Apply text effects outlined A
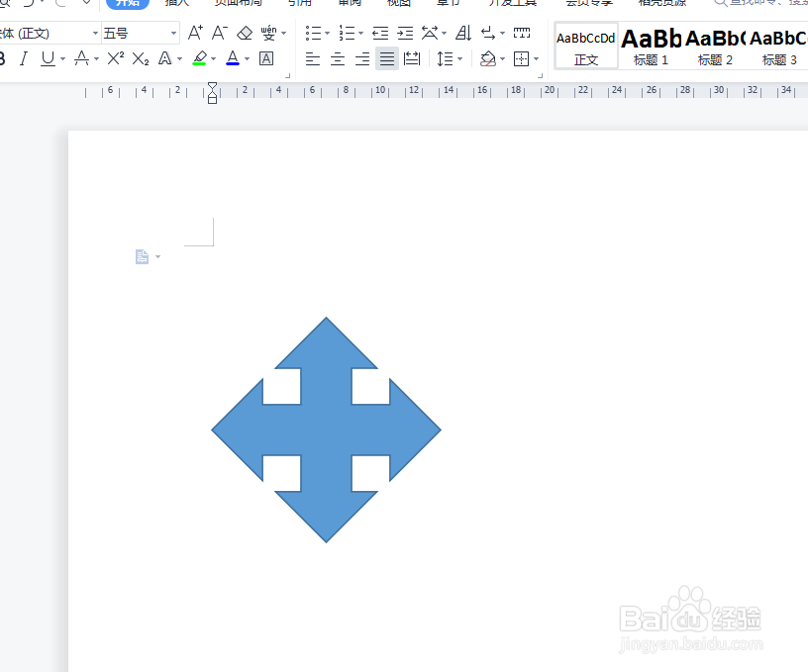The width and height of the screenshot is (808, 672). 165,58
